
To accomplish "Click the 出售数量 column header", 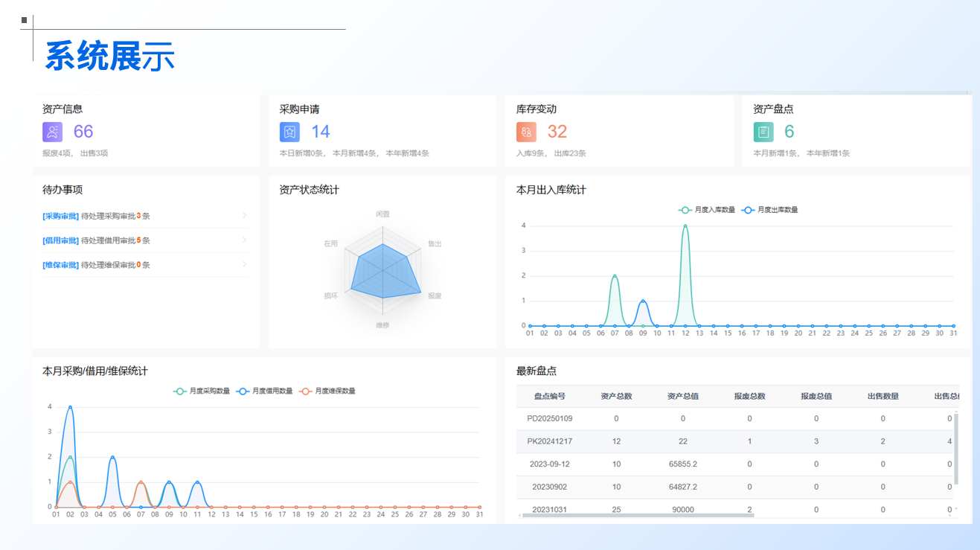I will (x=883, y=396).
